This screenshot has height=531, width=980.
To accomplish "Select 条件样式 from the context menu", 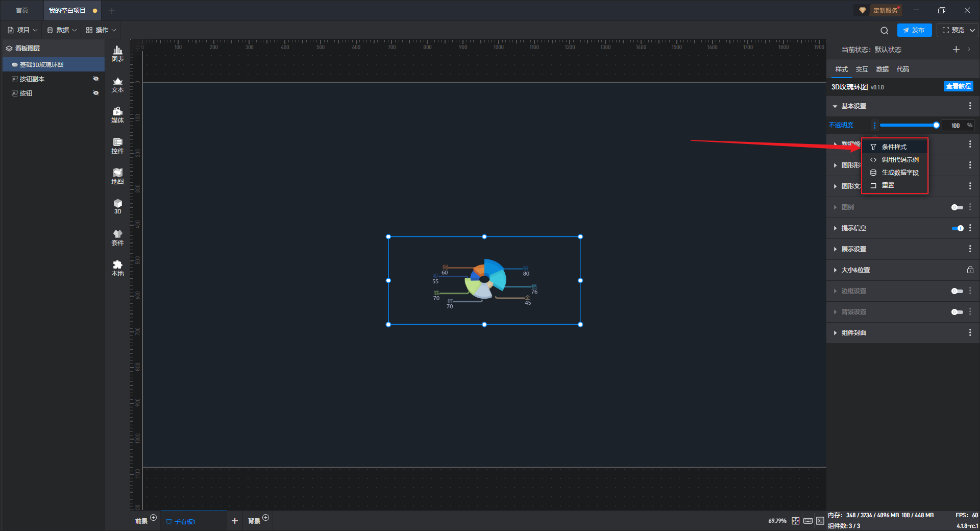I will click(894, 147).
